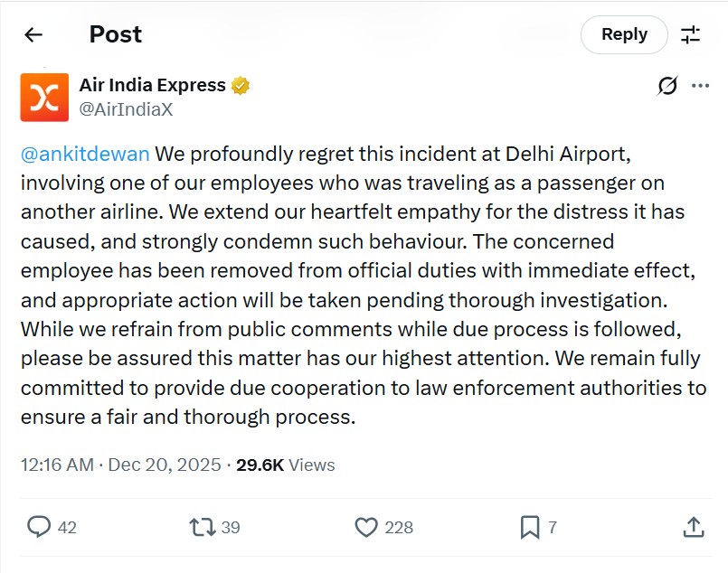Click the Air India Express account name
728x573 pixels.
[x=152, y=86]
